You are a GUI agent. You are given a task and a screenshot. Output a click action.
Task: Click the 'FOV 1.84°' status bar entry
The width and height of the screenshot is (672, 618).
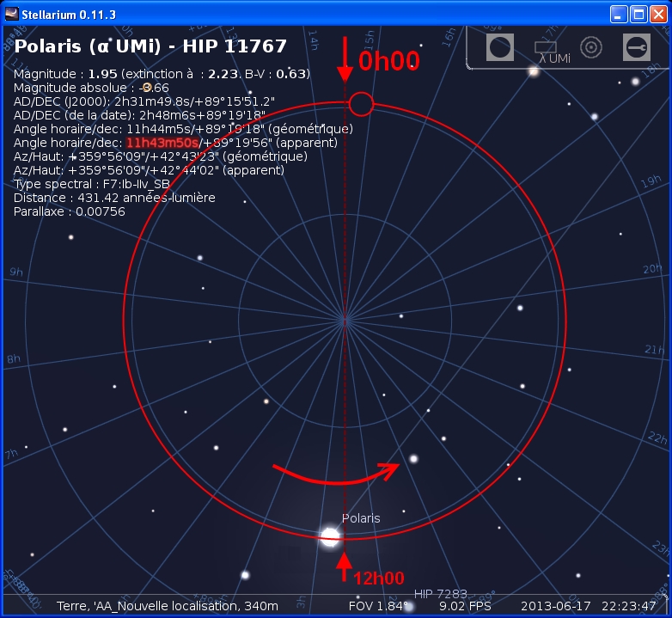tap(378, 606)
